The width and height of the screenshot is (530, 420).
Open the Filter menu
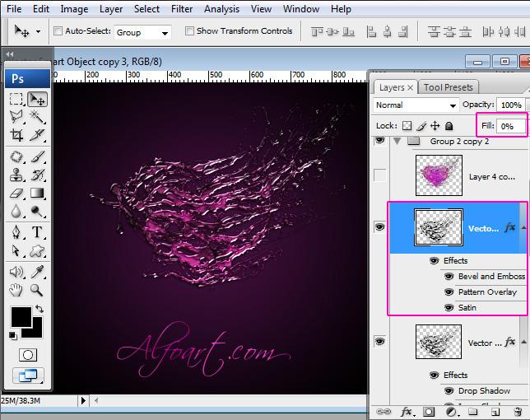pos(182,9)
